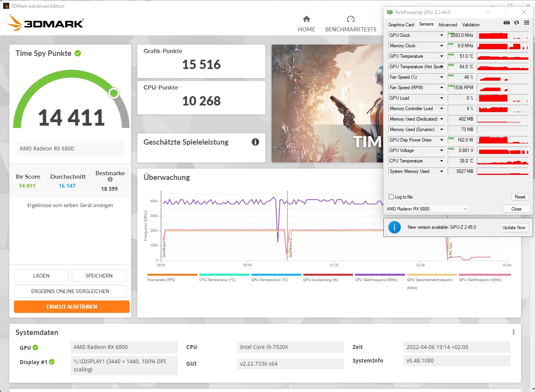Switch to the Advanced tab in GPU-Z

[448, 24]
